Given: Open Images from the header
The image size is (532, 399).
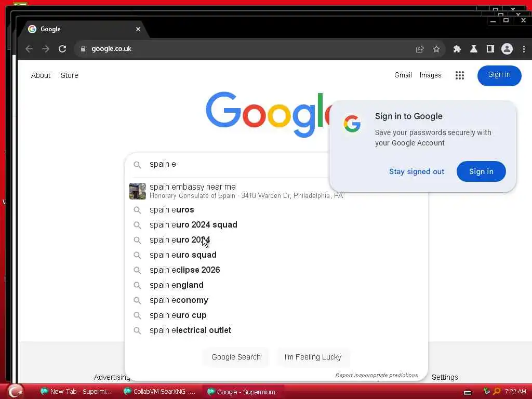Looking at the screenshot, I should pos(431,75).
